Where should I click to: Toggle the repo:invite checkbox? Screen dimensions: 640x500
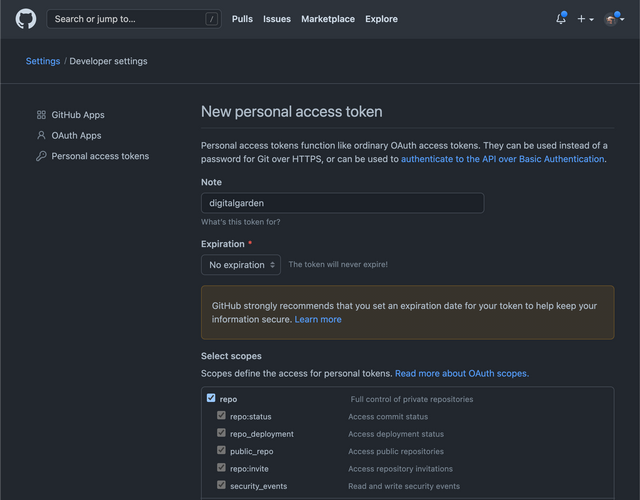tap(221, 467)
